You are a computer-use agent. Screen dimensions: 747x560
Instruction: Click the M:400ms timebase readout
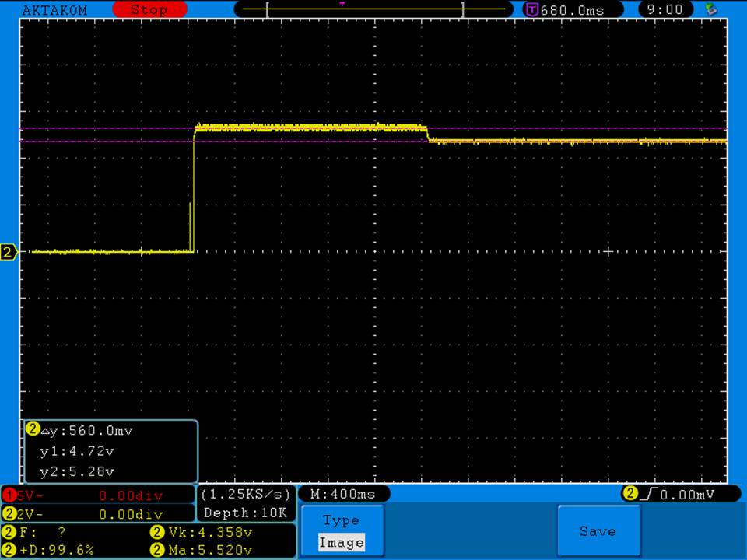point(342,494)
